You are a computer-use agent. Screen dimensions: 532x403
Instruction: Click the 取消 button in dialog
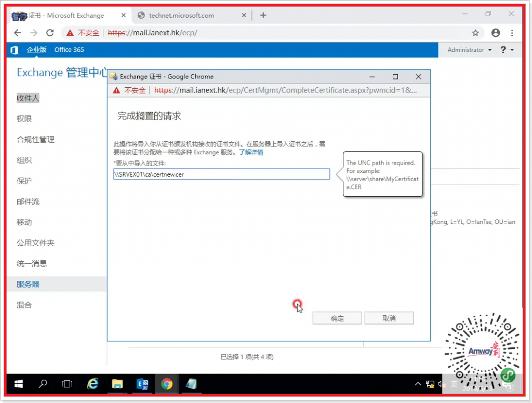pyautogui.click(x=389, y=318)
